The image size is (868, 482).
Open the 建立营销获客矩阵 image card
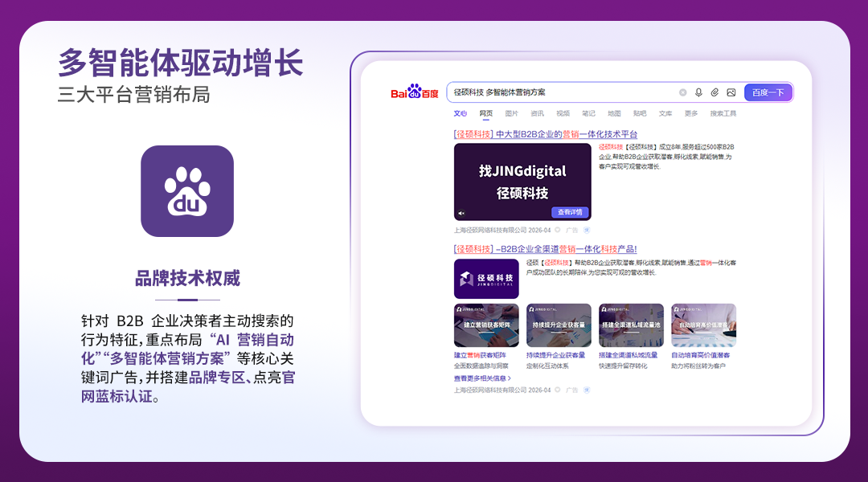click(486, 325)
